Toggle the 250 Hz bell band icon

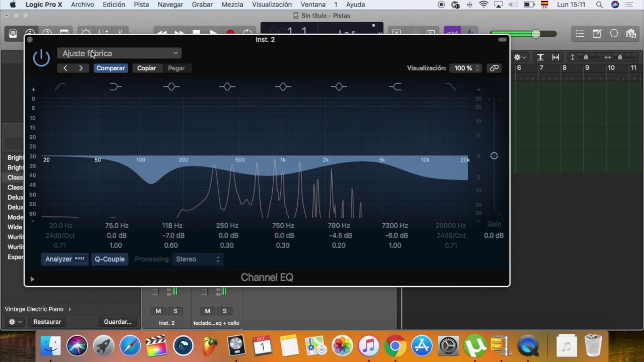point(227,87)
